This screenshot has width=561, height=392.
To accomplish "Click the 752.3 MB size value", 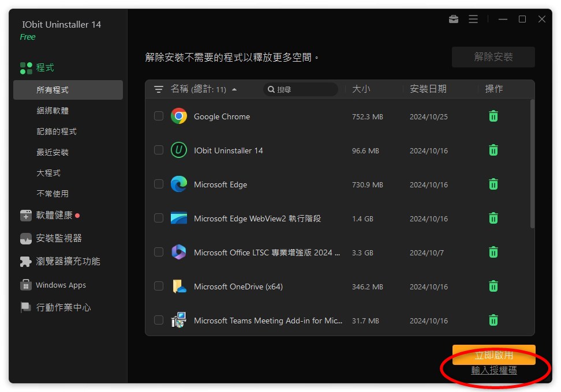I will tap(367, 117).
